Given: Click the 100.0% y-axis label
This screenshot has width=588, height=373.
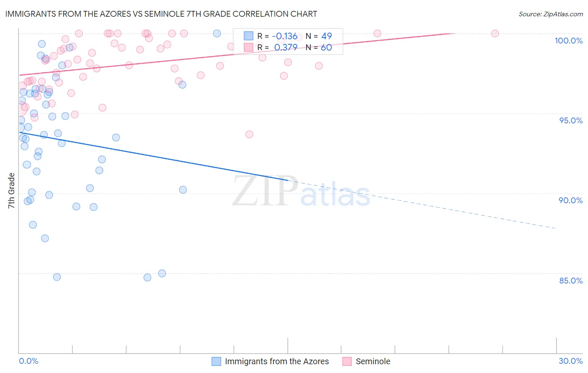Looking at the screenshot, I should click(568, 41).
